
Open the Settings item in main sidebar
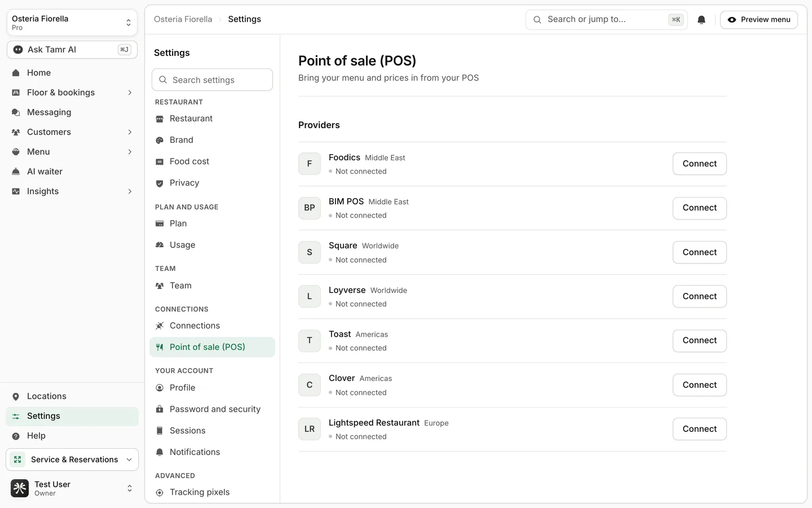(x=72, y=416)
